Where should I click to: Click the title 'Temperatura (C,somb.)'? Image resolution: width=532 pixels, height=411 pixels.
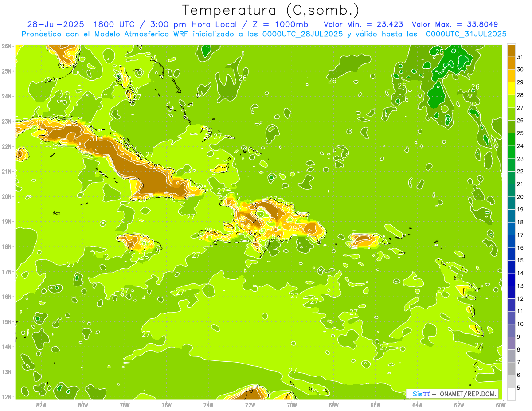(271, 10)
